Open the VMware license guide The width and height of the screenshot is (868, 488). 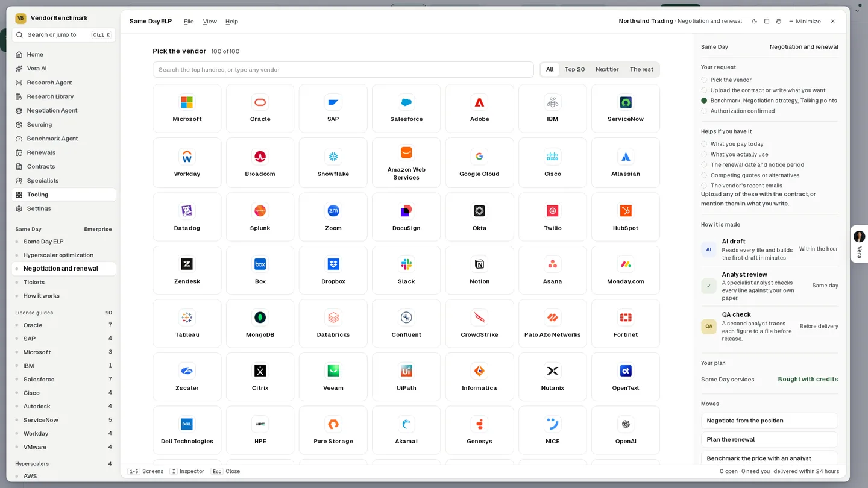pyautogui.click(x=64, y=447)
